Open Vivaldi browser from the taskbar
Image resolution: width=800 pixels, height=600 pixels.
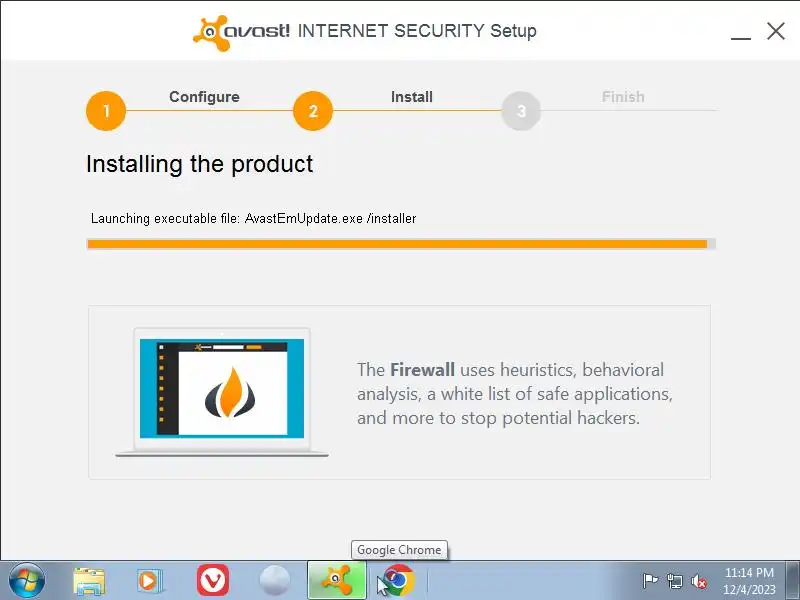coord(213,580)
